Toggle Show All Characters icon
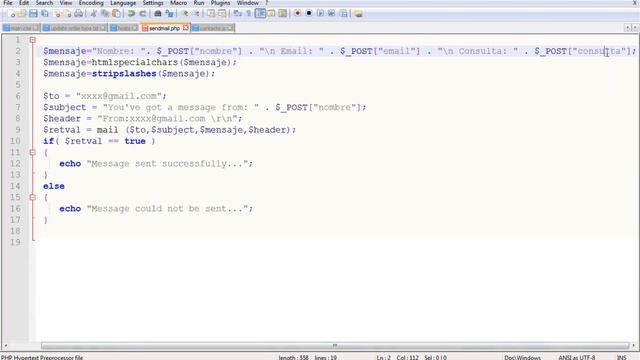The width and height of the screenshot is (640, 360). click(248, 14)
